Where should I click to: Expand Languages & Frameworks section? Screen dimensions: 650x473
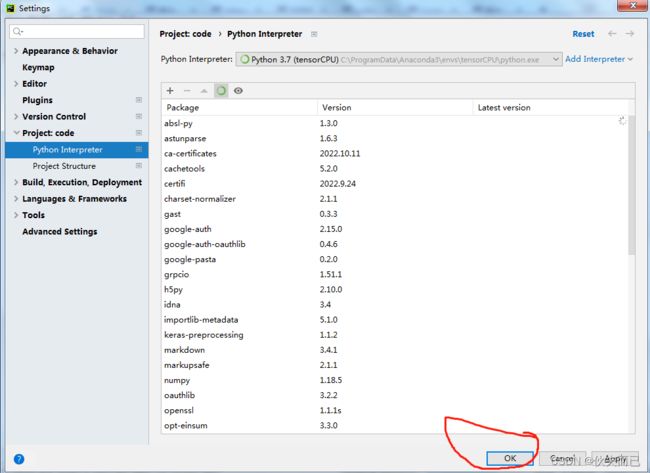tap(16, 199)
